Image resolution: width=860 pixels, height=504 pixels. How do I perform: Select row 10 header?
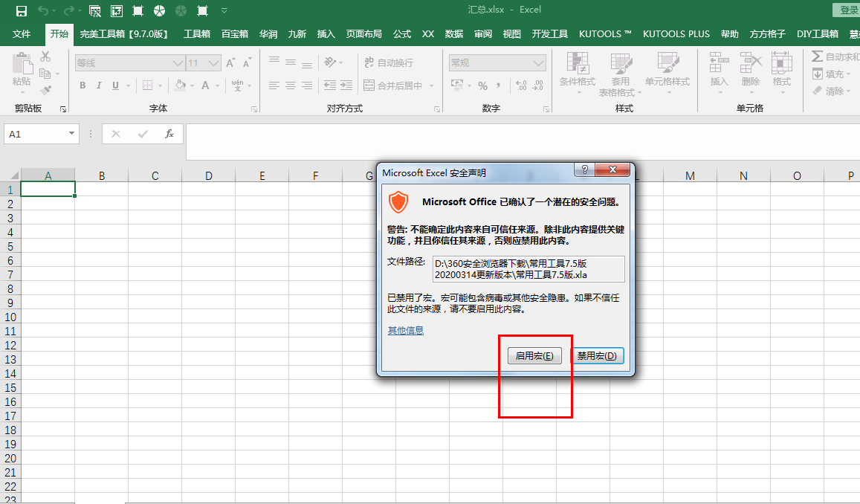[10, 317]
